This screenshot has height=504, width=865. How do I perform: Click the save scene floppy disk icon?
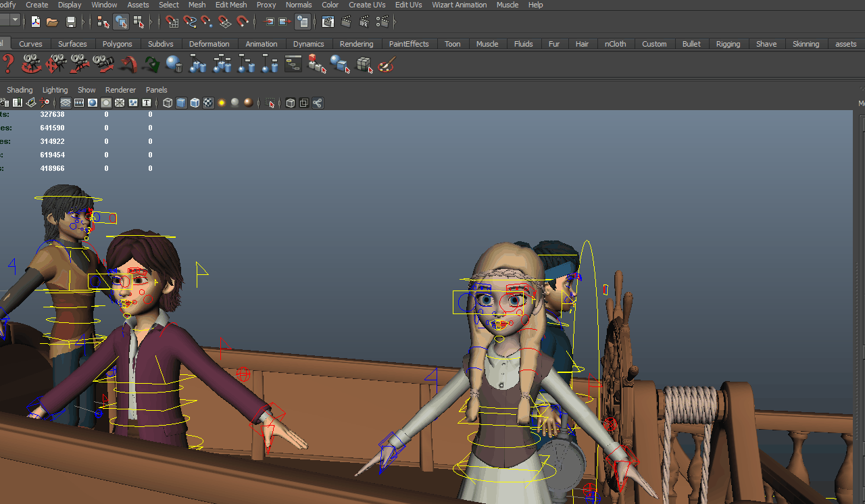[x=71, y=22]
